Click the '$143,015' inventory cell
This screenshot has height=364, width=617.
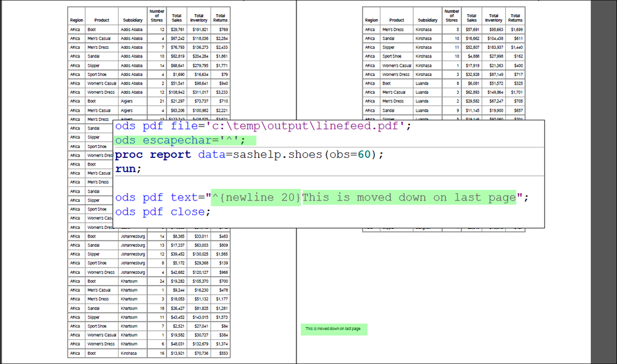pyautogui.click(x=200, y=317)
